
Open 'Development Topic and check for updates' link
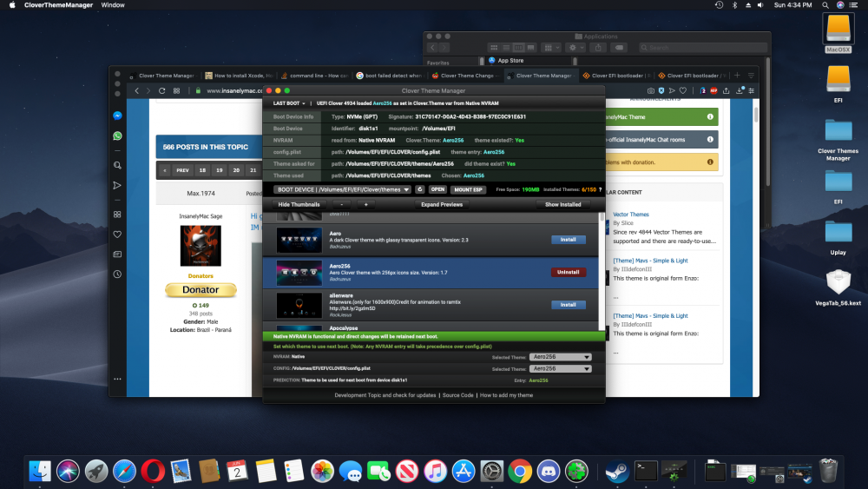(x=385, y=395)
